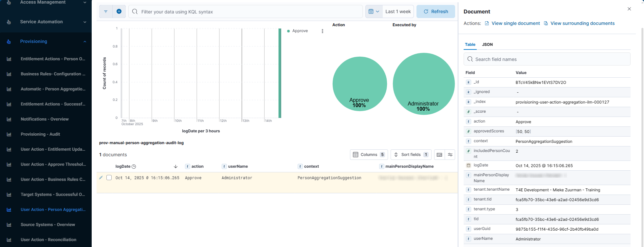Image resolution: width=644 pixels, height=247 pixels.
Task: Click the logDate calendar type icon
Action: pyautogui.click(x=469, y=165)
